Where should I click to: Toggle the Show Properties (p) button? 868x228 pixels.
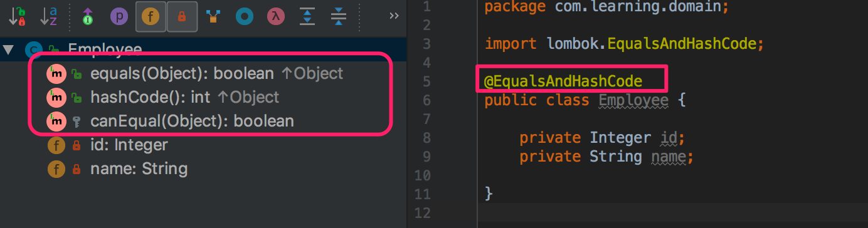click(119, 17)
